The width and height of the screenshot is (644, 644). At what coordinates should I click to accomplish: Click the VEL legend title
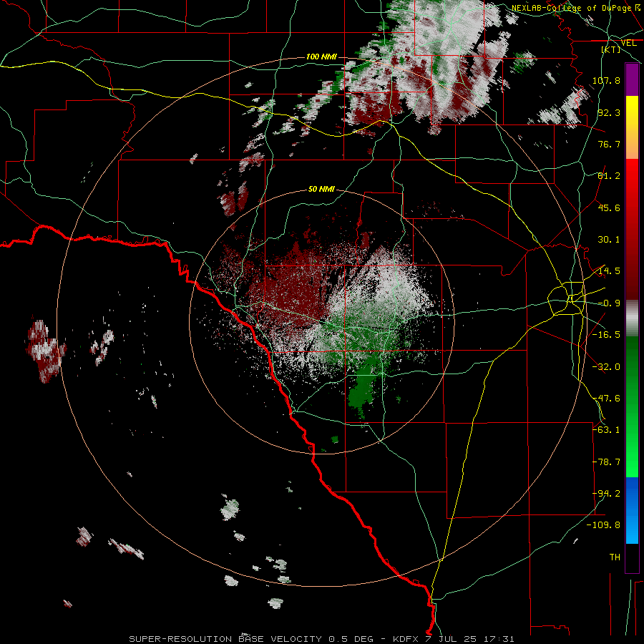pos(628,43)
